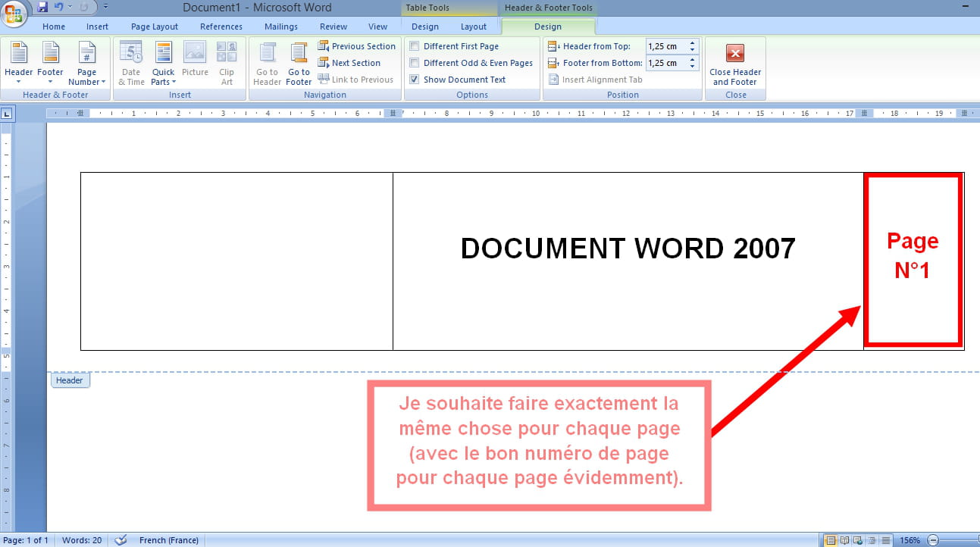Click Page: 1 of 1 in status bar
Viewport: 980px width, 547px height.
click(26, 540)
